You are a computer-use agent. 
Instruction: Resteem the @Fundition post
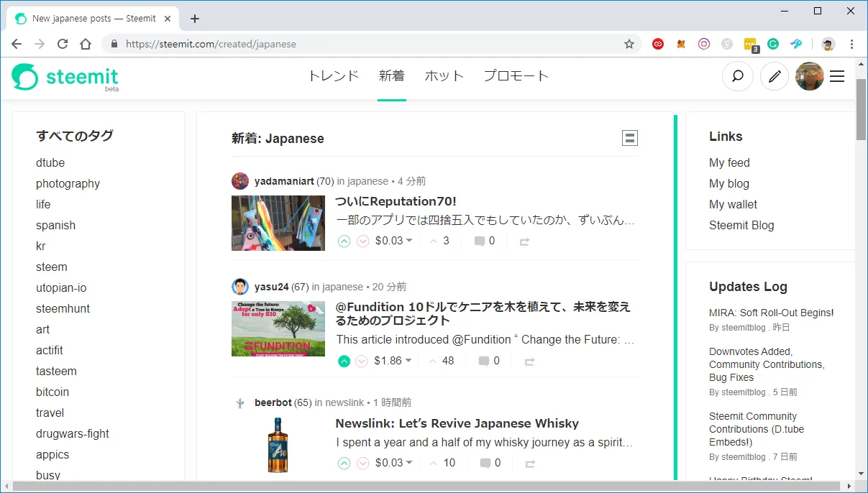529,361
